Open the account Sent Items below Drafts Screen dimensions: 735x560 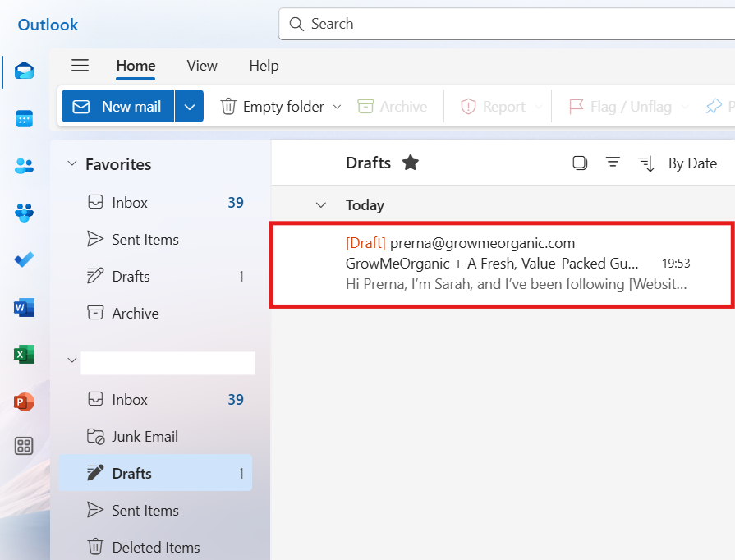[x=155, y=510]
